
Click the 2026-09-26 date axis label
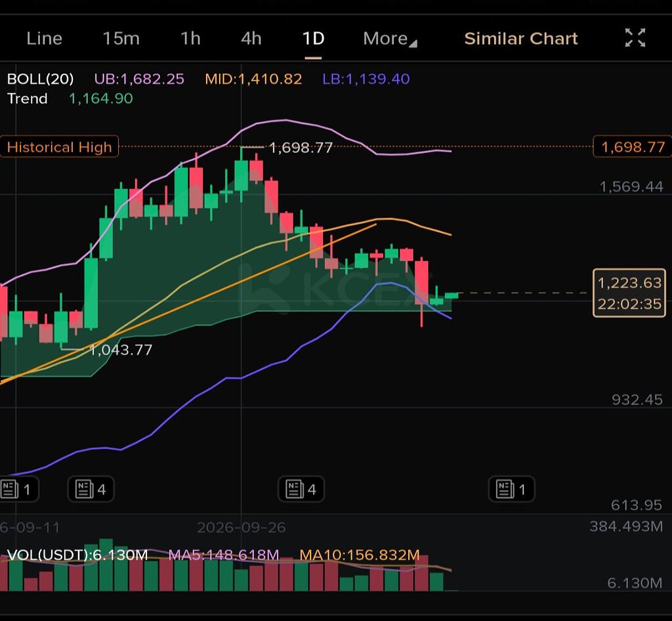coord(241,527)
